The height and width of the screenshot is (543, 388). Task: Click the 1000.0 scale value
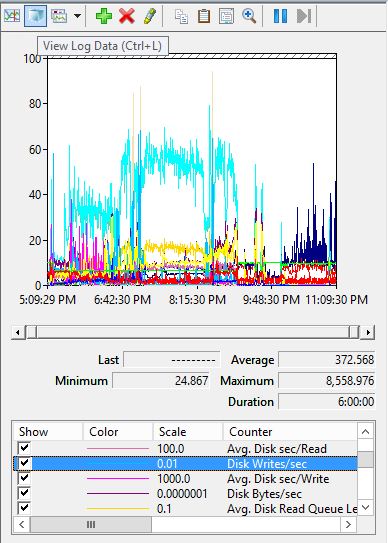click(174, 479)
